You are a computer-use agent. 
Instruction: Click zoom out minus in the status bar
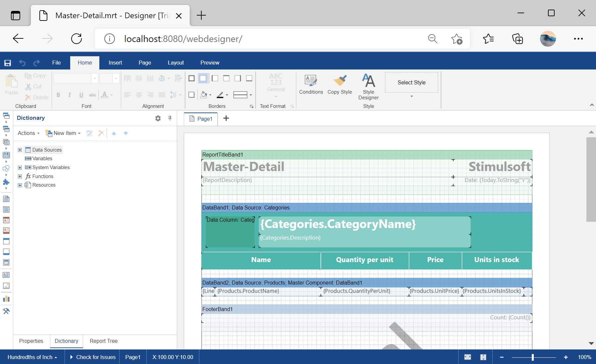pyautogui.click(x=502, y=357)
